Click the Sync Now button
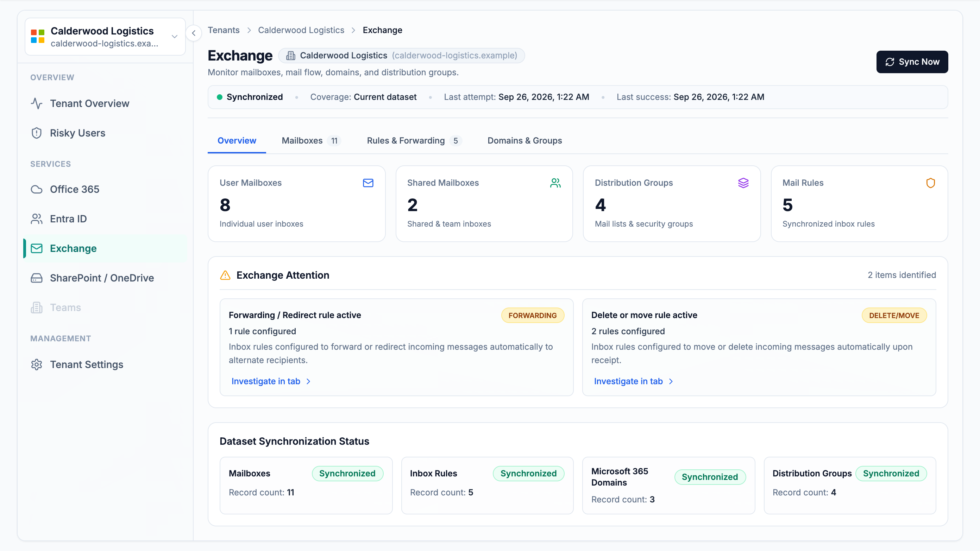The image size is (980, 551). click(912, 62)
